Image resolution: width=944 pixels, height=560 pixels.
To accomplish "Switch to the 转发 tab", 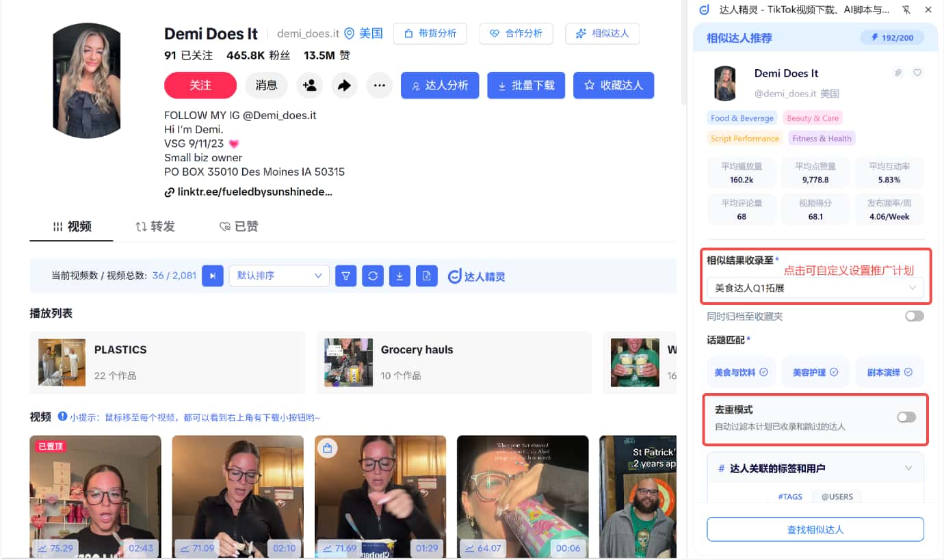I will click(x=155, y=226).
